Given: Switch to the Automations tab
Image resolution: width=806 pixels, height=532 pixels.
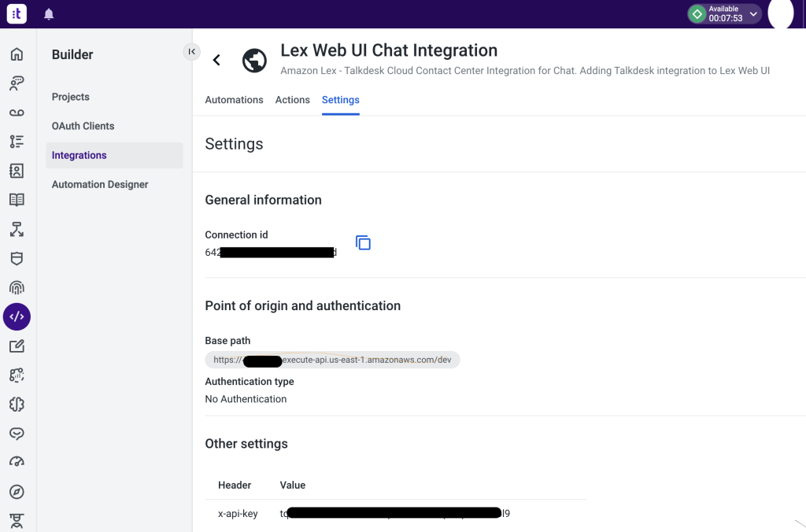Looking at the screenshot, I should (234, 100).
